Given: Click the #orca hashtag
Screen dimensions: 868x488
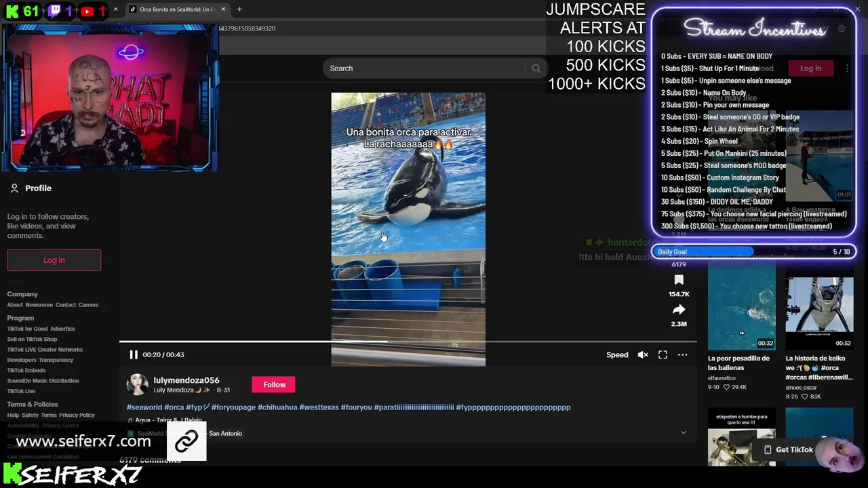Looking at the screenshot, I should pyautogui.click(x=174, y=407).
